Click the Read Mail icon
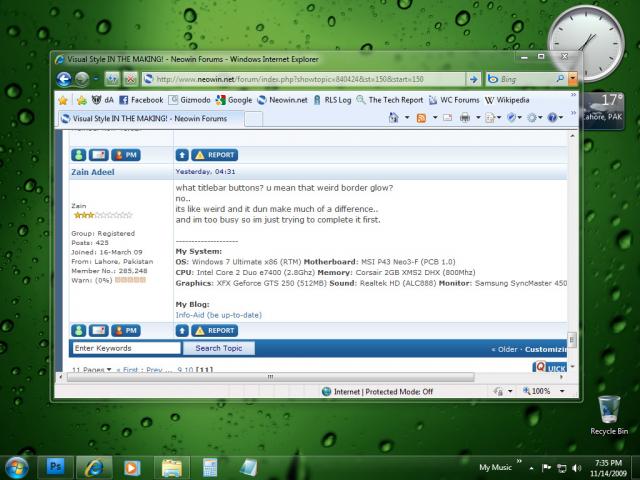The width and height of the screenshot is (640, 480). (447, 118)
